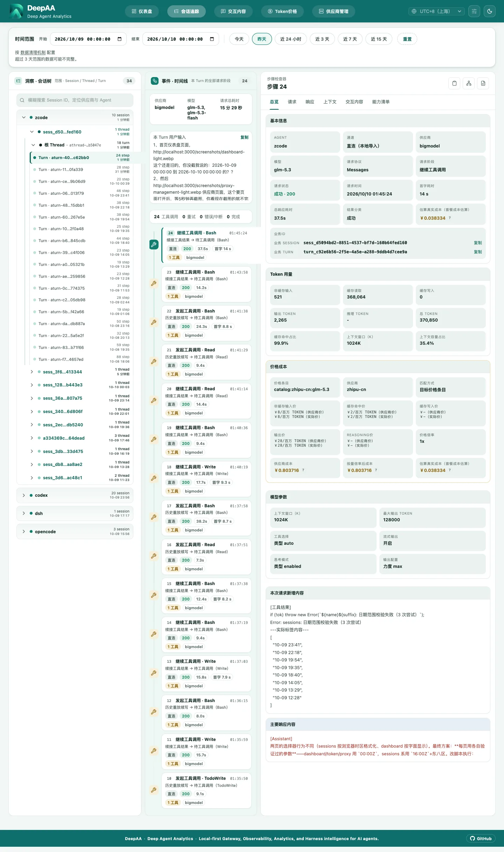Select the 近 15 天 time range
Screen dimensions: 504x852
tap(379, 39)
